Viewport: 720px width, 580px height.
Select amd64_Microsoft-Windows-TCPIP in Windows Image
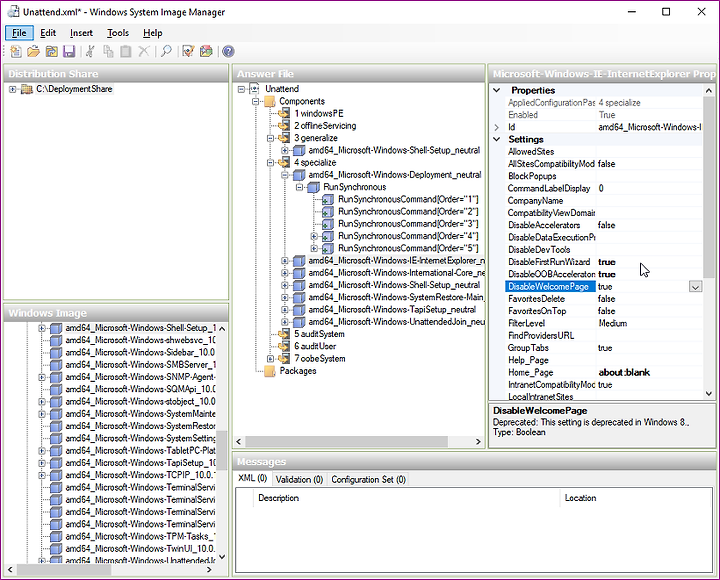click(140, 475)
